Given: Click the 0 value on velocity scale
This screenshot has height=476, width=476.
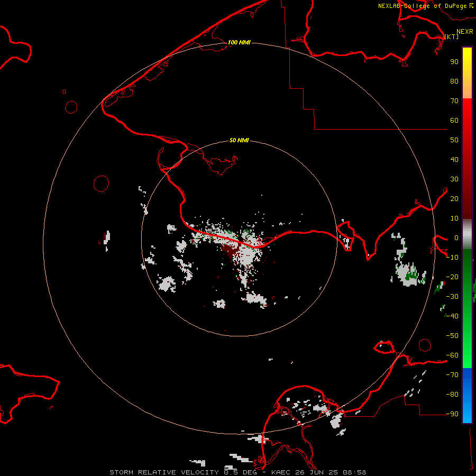Looking at the screenshot, I should [x=456, y=238].
